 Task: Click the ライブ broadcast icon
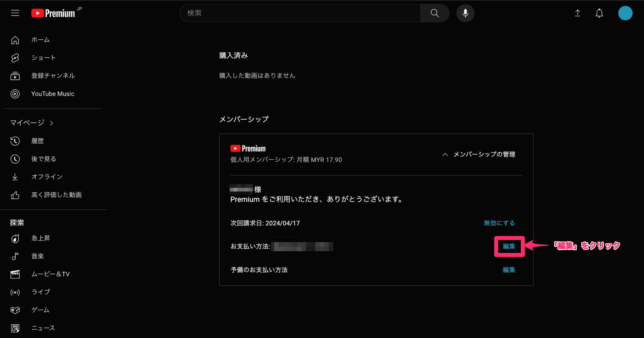pos(15,292)
